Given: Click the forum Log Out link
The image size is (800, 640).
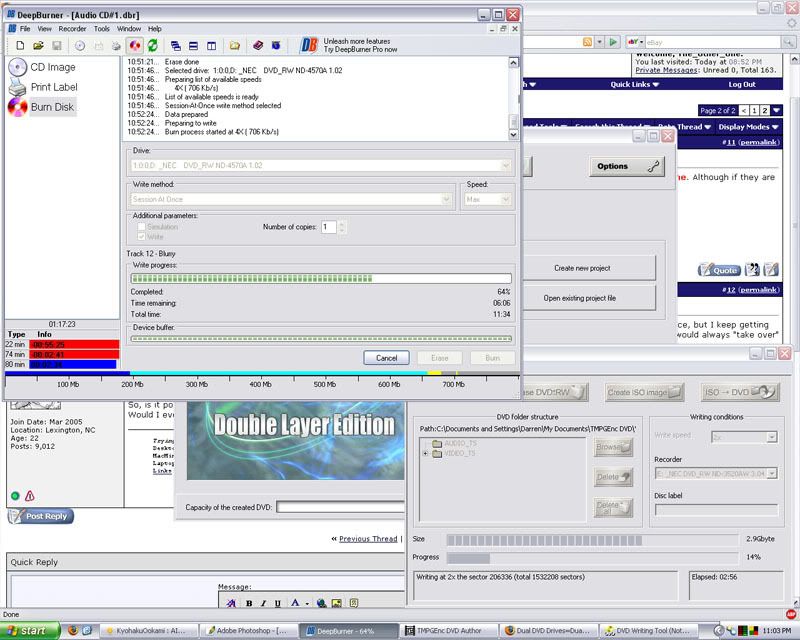Looking at the screenshot, I should pos(742,85).
